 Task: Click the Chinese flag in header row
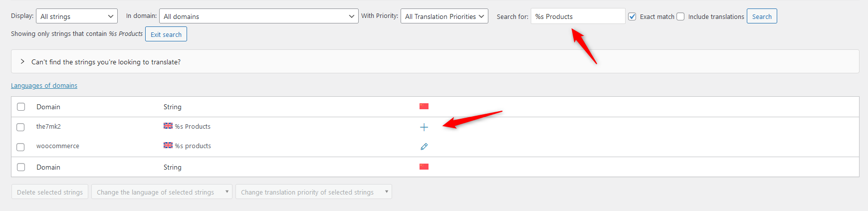coord(424,106)
